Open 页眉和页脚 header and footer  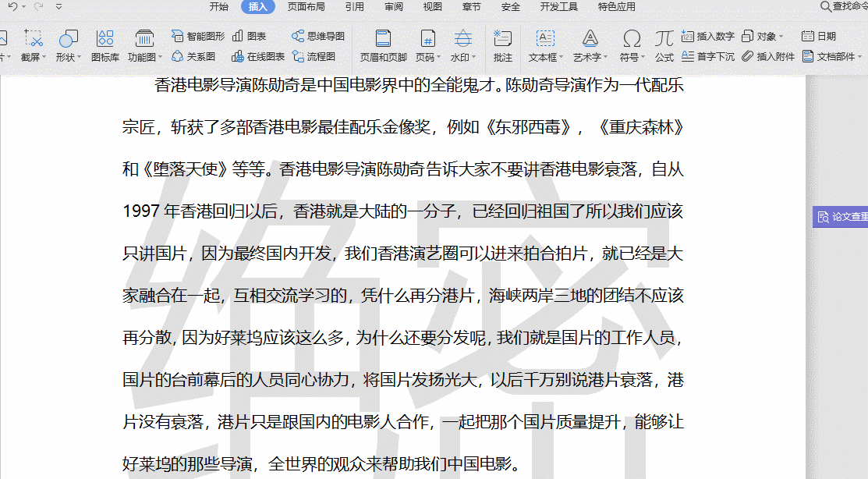click(x=383, y=45)
